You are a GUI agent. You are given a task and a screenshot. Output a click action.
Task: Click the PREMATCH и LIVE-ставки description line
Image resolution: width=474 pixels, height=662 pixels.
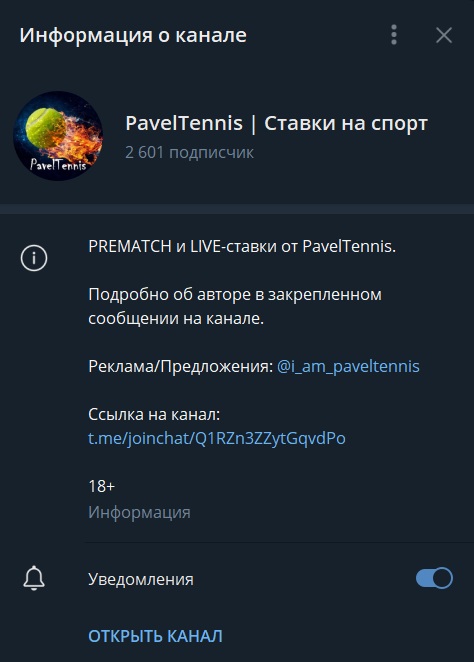click(x=242, y=246)
